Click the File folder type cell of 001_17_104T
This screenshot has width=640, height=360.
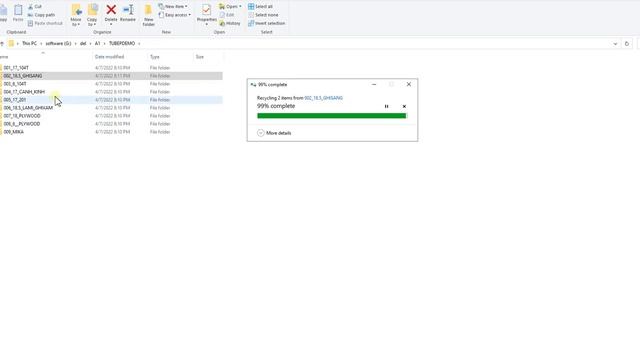point(160,68)
